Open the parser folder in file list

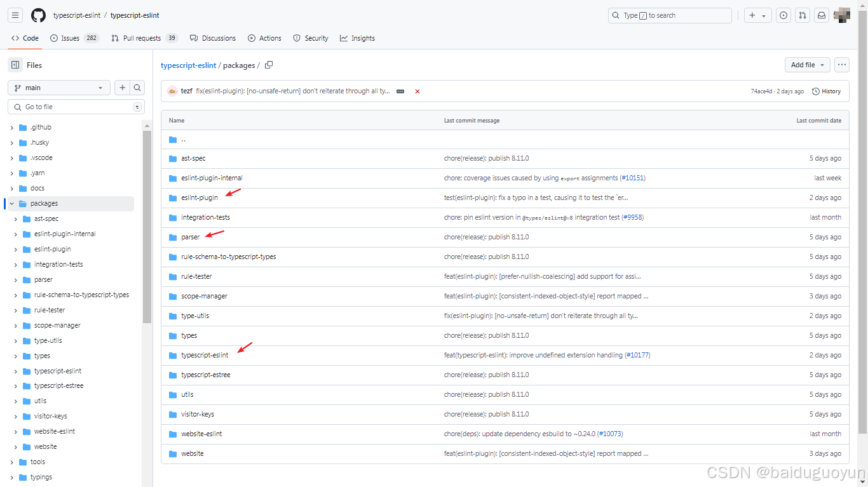pyautogui.click(x=190, y=237)
